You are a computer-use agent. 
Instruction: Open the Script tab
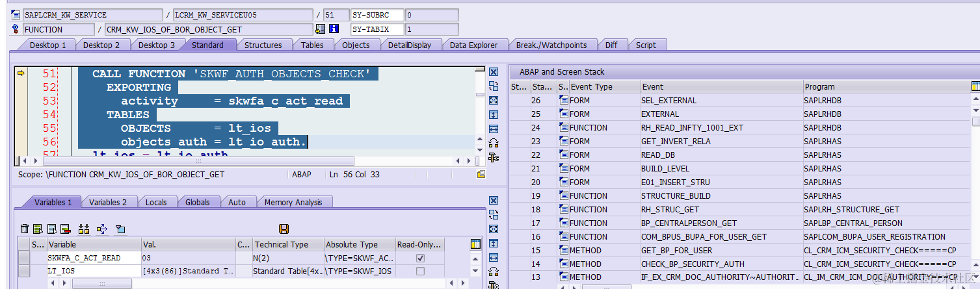[646, 45]
